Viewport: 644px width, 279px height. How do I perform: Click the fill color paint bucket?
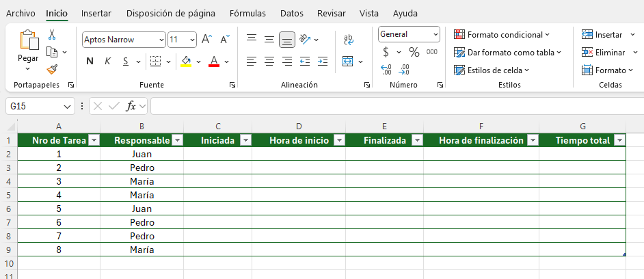186,62
